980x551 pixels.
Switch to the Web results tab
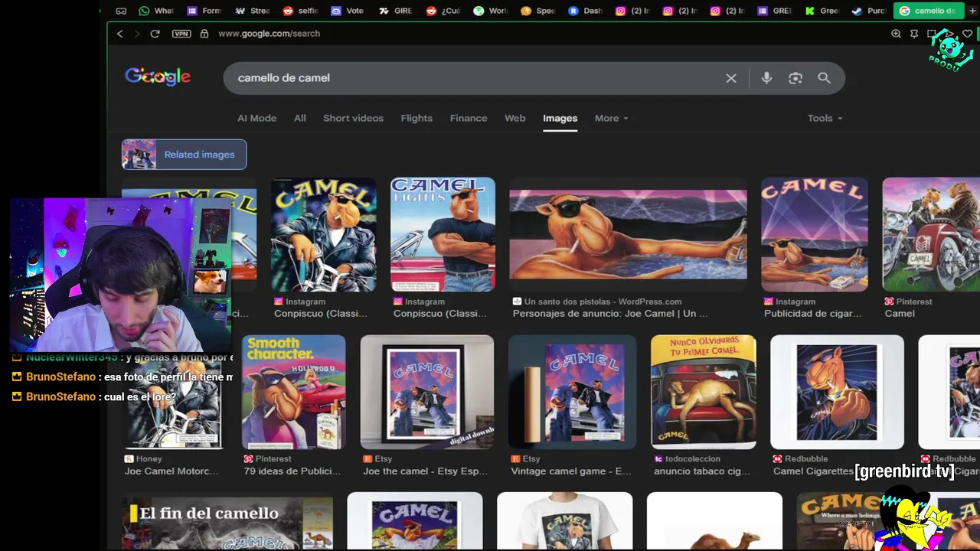pos(515,118)
